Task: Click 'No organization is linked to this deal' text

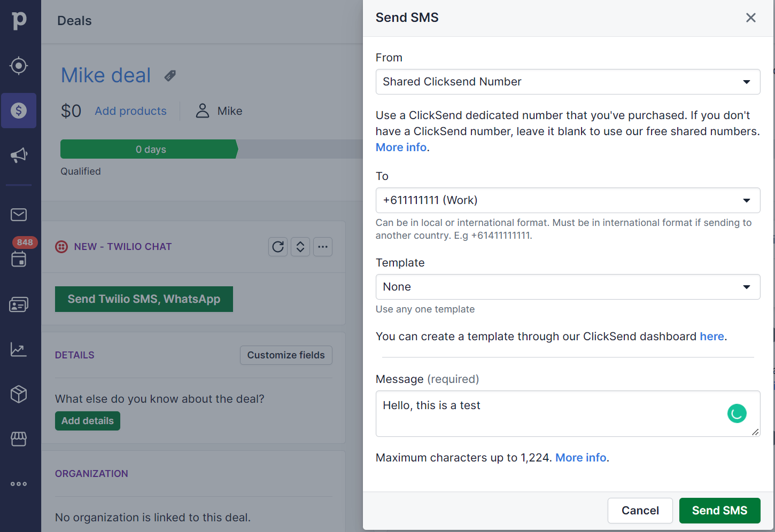Action: coord(153,518)
